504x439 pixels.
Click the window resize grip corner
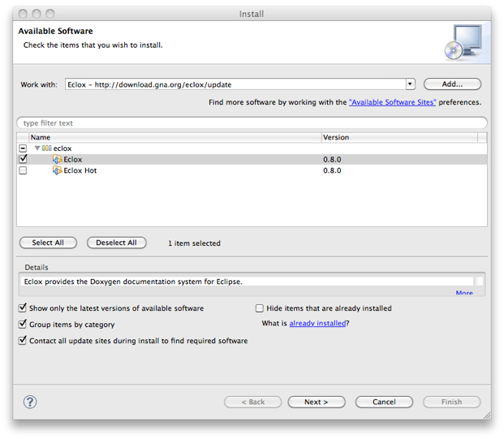pos(487,415)
